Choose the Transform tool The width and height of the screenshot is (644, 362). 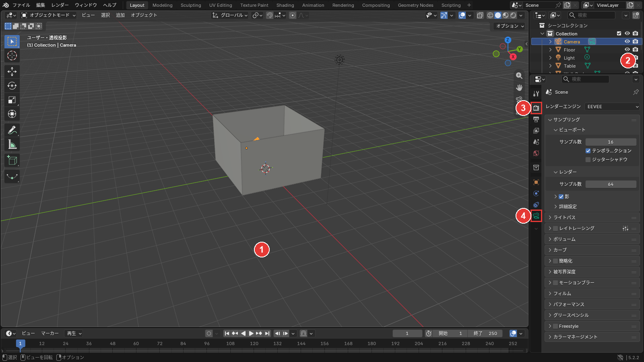click(12, 114)
